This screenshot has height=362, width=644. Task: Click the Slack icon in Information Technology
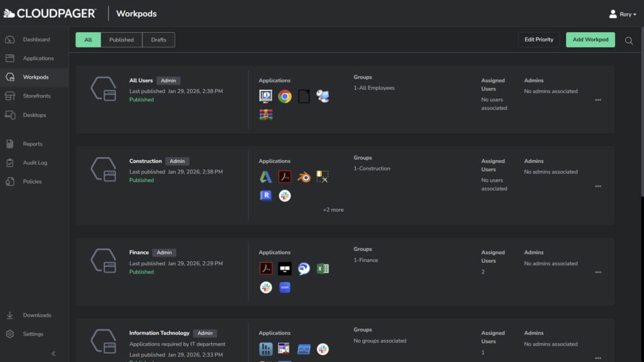click(323, 349)
